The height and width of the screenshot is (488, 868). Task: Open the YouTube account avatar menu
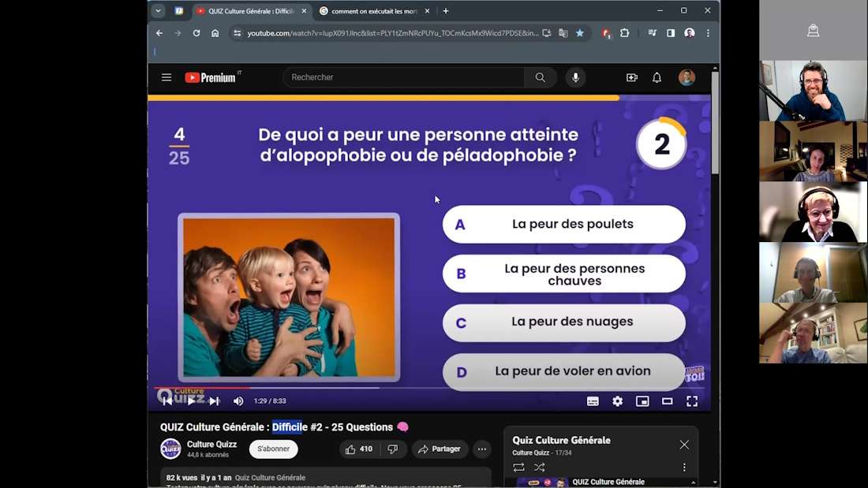(687, 77)
